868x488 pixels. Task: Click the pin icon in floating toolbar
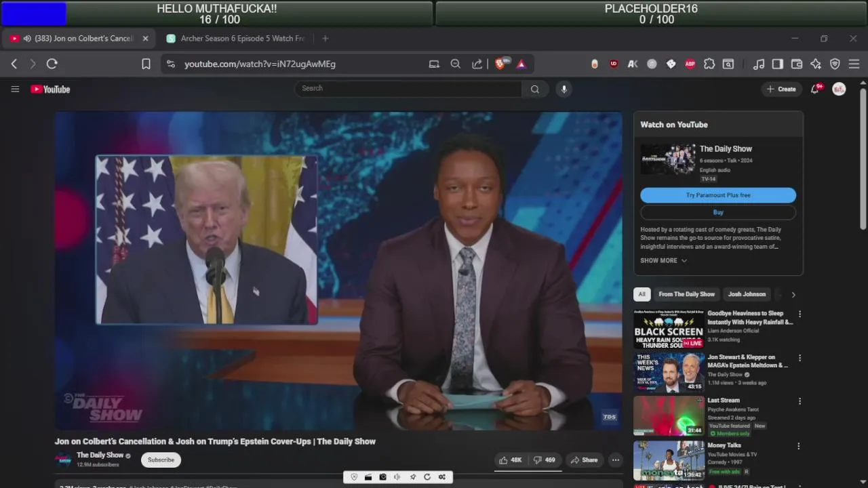(x=412, y=477)
